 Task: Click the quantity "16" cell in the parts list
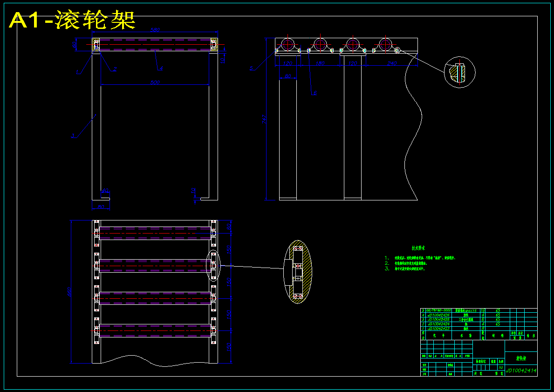pos(483,310)
